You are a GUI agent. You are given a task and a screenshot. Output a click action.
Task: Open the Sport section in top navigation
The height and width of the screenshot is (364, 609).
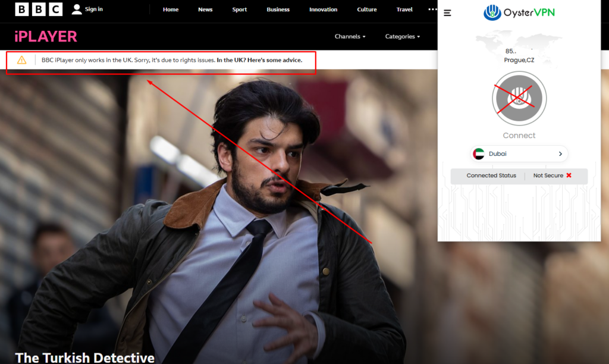click(x=239, y=10)
